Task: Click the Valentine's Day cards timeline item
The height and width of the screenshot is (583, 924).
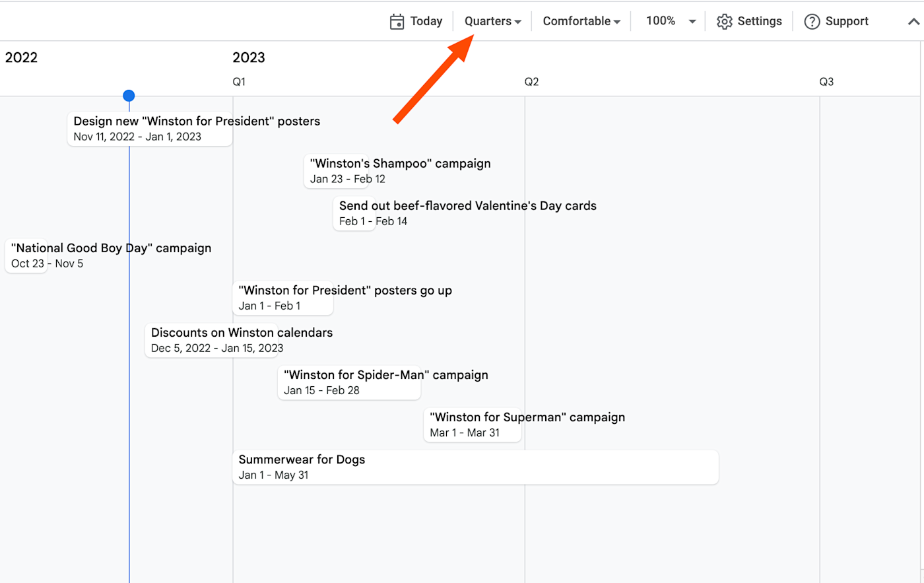Action: click(x=354, y=213)
